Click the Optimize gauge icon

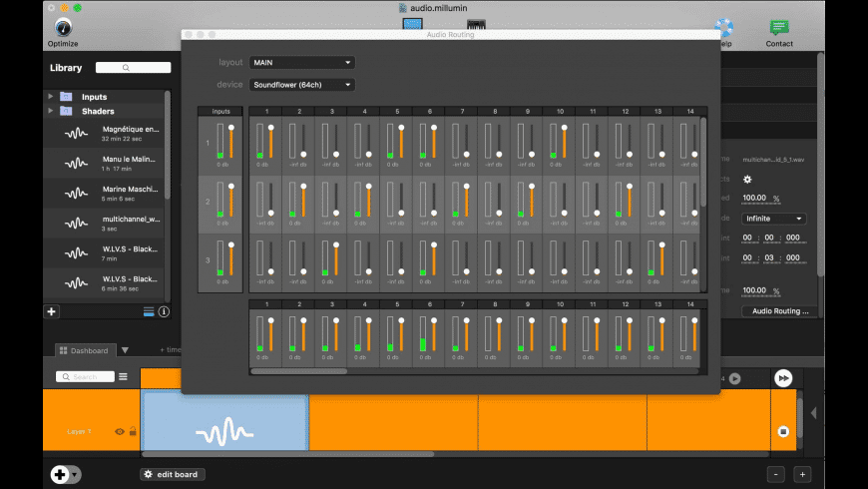(63, 27)
